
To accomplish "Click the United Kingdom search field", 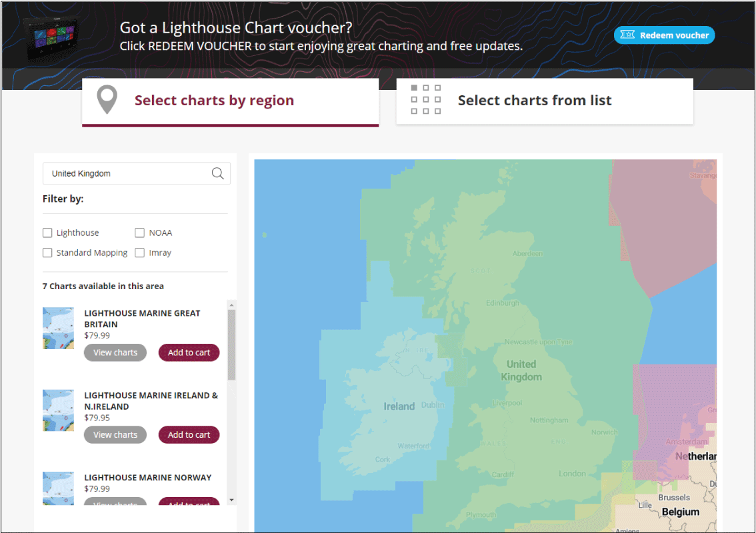I will [x=127, y=173].
